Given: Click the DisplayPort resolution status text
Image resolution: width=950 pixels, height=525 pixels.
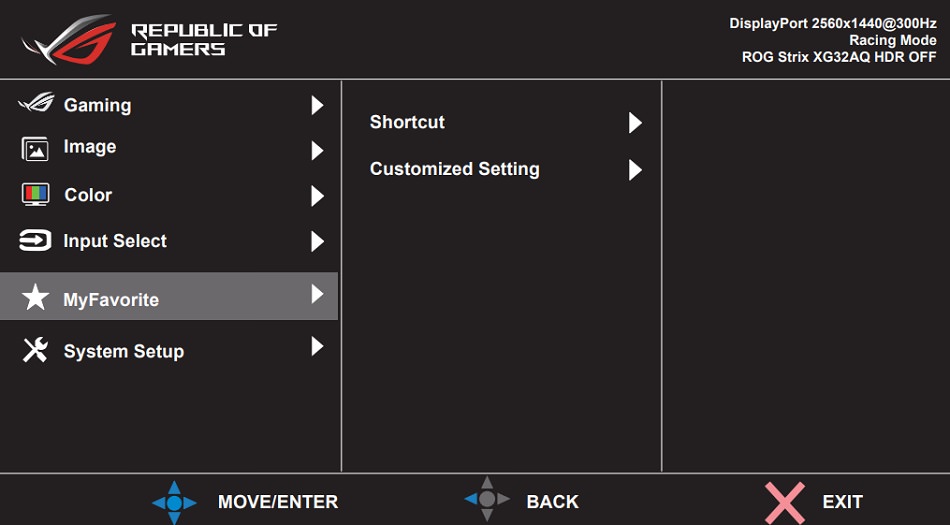Looking at the screenshot, I should tap(832, 23).
